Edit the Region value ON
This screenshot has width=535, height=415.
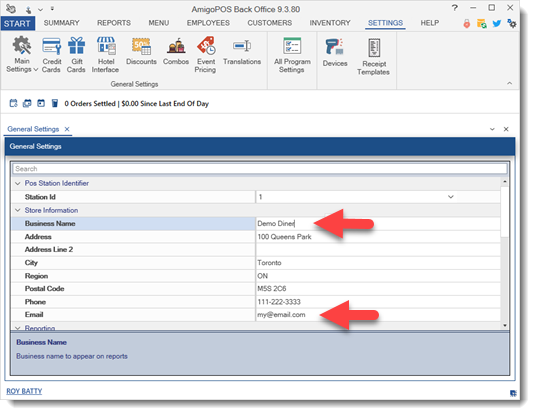(378, 276)
